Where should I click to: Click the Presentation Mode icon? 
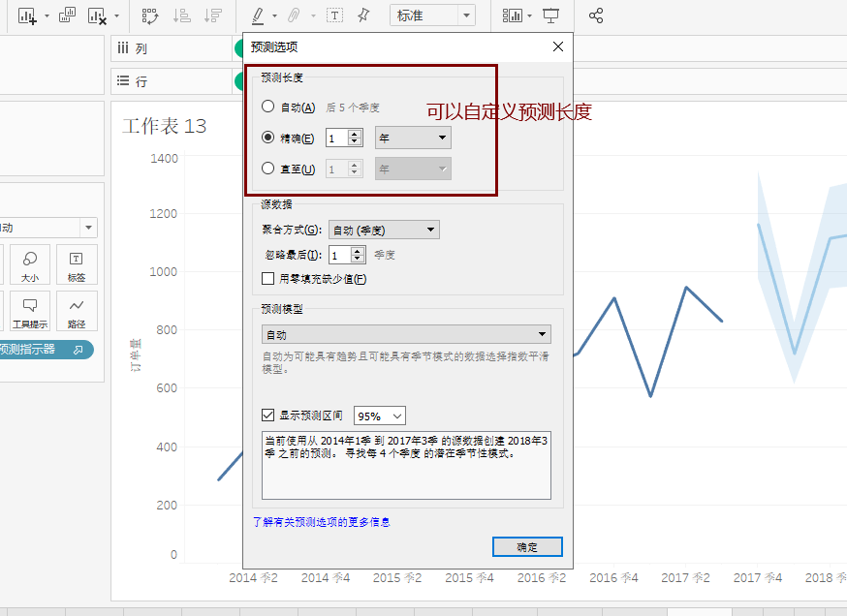[550, 15]
